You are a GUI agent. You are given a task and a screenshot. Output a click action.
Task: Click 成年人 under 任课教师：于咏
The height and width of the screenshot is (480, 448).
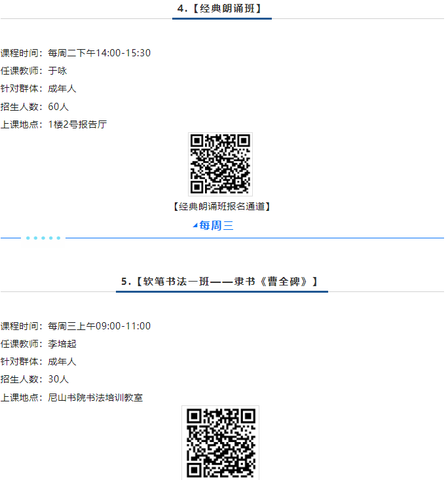point(62,88)
